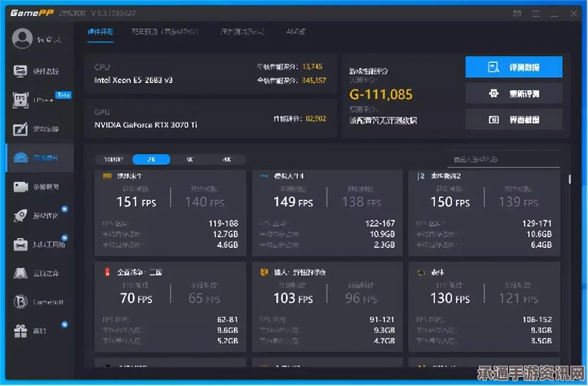
Task: Click the 4.7GB value
Action: (x=384, y=341)
